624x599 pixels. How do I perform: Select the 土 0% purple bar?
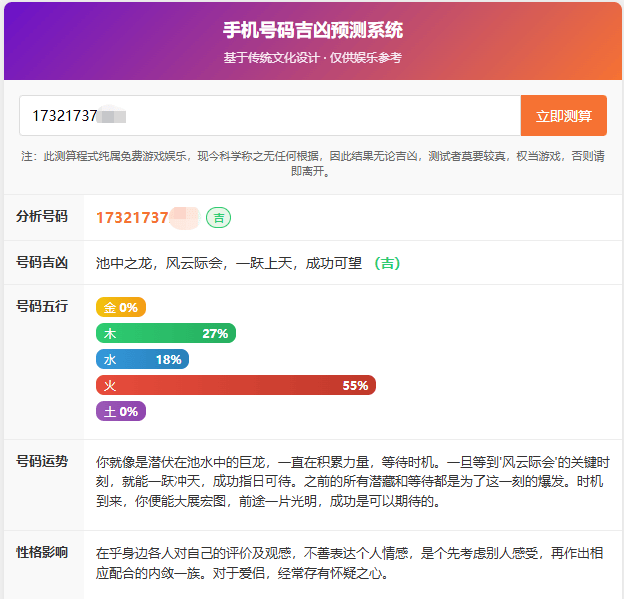[x=121, y=411]
